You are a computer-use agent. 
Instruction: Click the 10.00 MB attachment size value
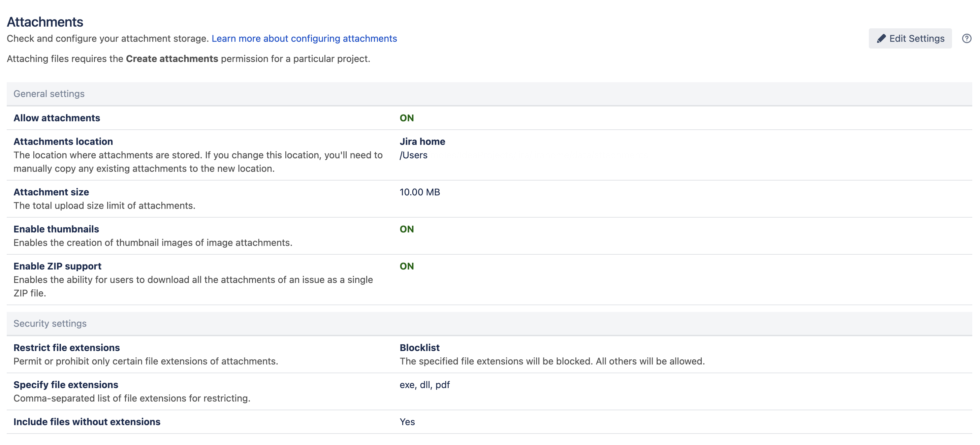419,192
